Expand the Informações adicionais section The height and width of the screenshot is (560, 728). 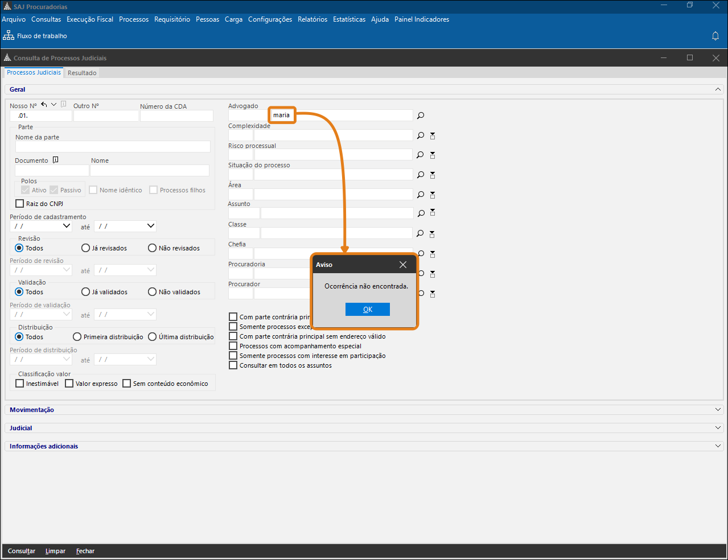click(x=718, y=446)
